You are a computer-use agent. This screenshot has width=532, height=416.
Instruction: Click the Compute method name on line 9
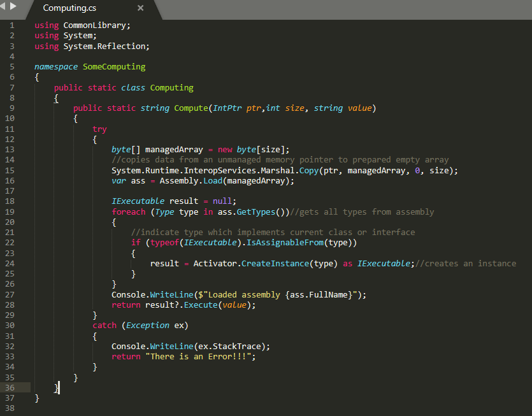click(191, 108)
